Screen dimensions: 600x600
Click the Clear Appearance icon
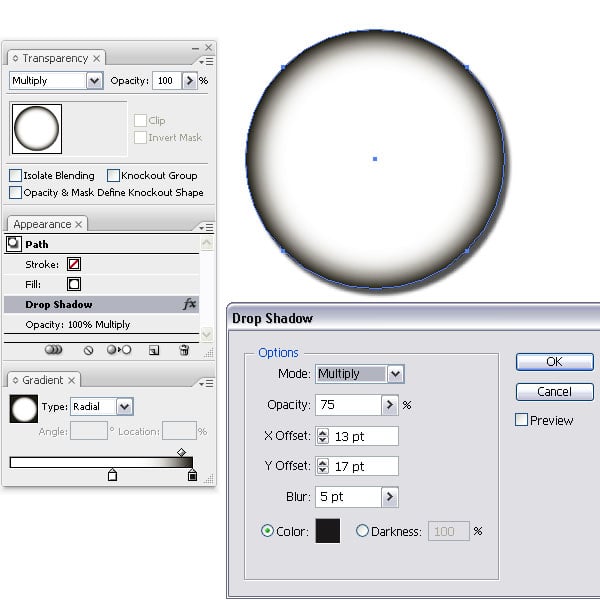[88, 350]
